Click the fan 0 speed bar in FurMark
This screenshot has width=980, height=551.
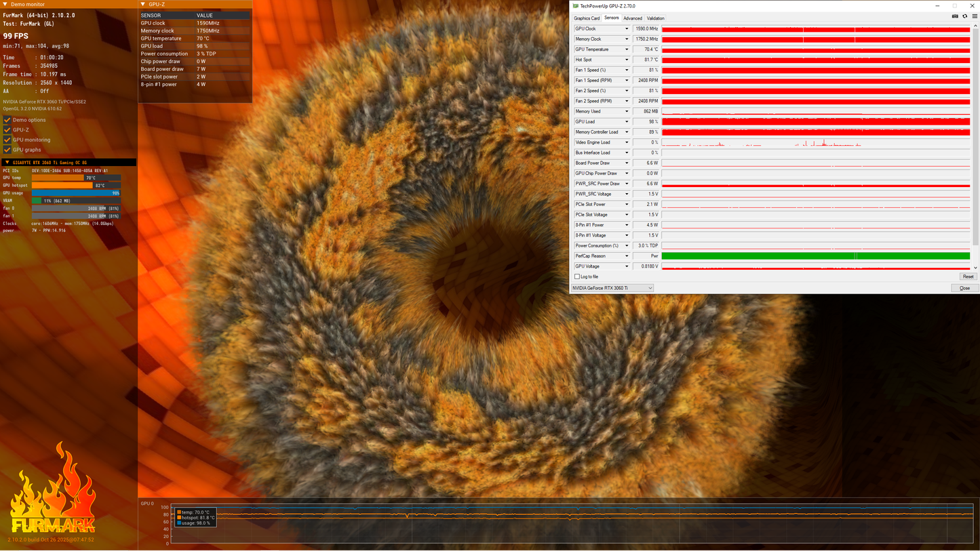(76, 208)
